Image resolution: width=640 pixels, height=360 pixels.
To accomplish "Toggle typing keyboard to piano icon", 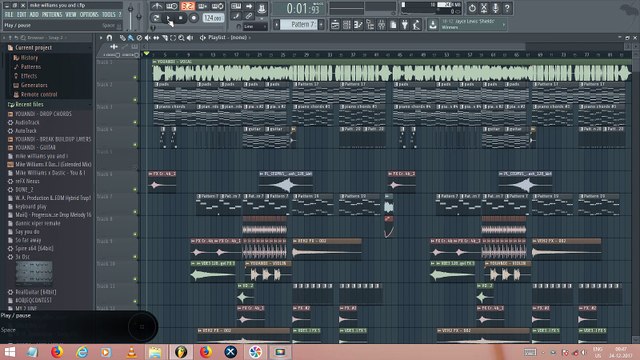I will [236, 6].
